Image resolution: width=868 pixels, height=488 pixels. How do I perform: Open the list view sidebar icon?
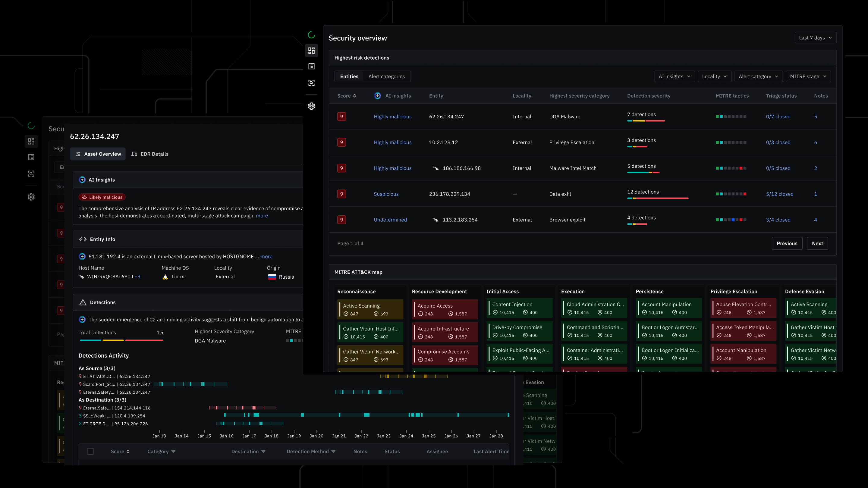click(x=311, y=67)
